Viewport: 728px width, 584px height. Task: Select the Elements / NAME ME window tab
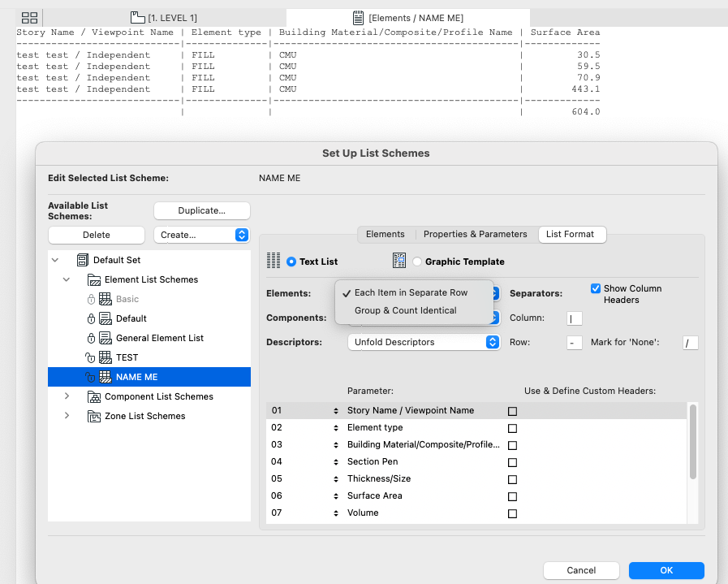(408, 18)
